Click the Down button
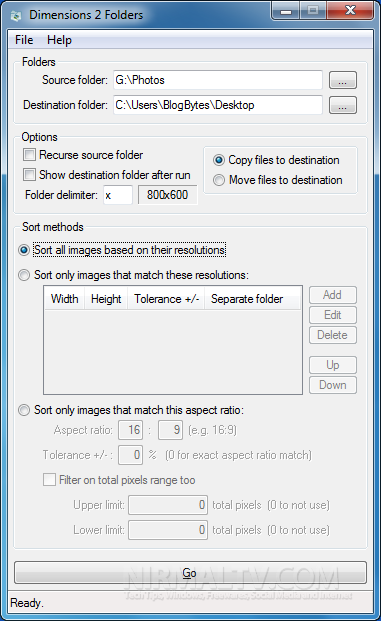This screenshot has width=381, height=621. coord(333,385)
